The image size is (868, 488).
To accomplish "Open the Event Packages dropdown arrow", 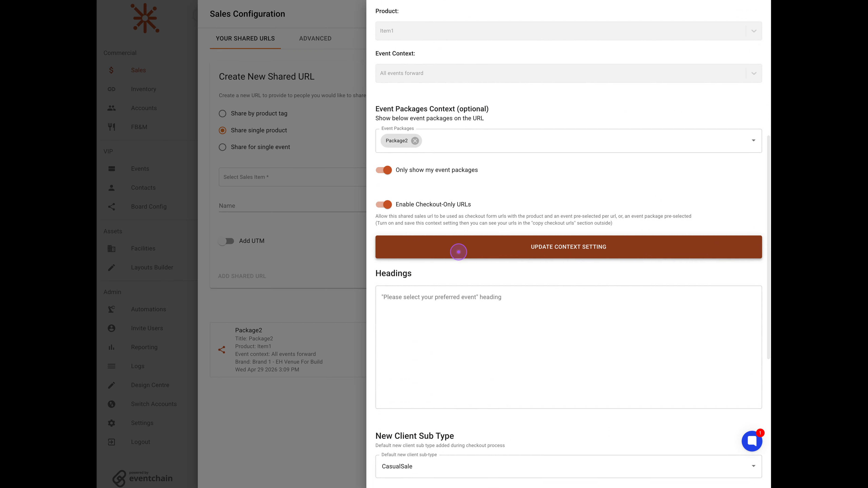I will coord(753,140).
